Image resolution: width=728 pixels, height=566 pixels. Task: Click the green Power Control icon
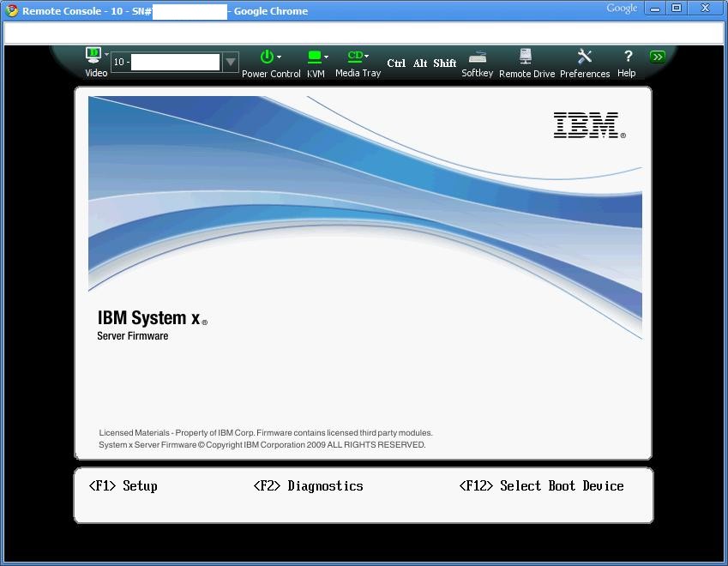pyautogui.click(x=268, y=57)
